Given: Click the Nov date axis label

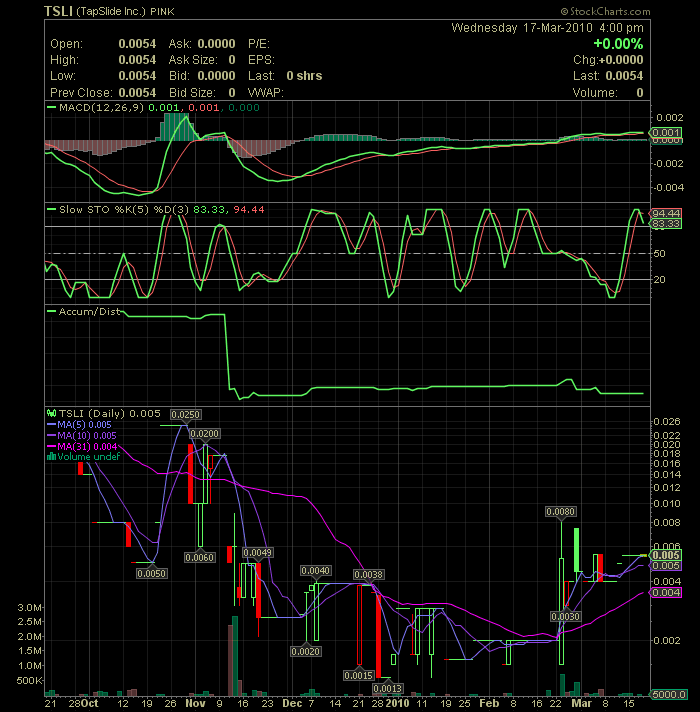Looking at the screenshot, I should [x=195, y=703].
